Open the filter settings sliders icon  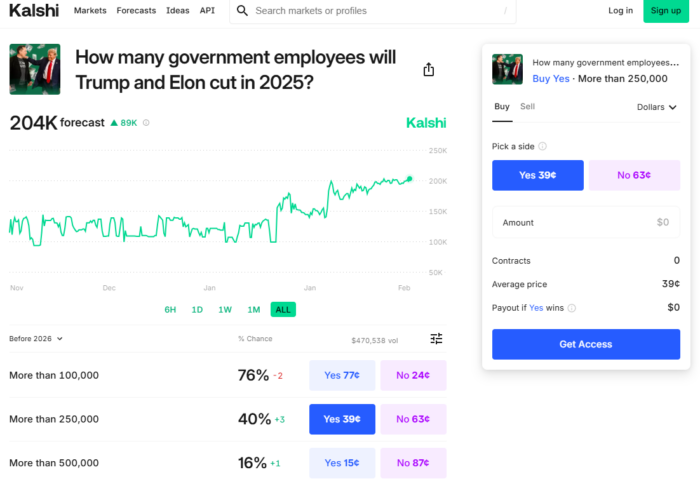click(436, 339)
